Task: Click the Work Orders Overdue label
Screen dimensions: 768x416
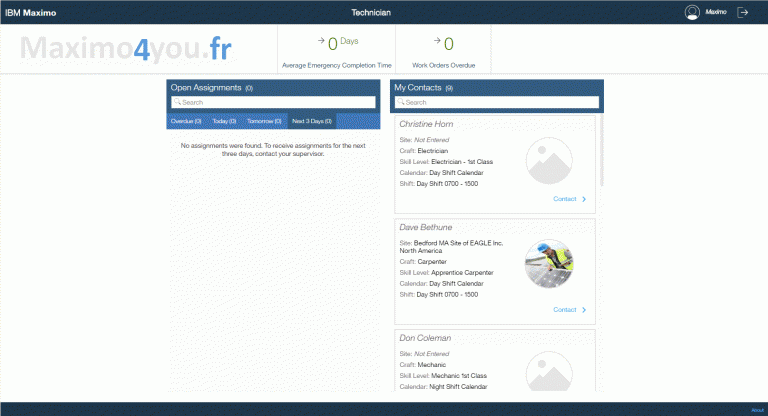Action: click(444, 65)
